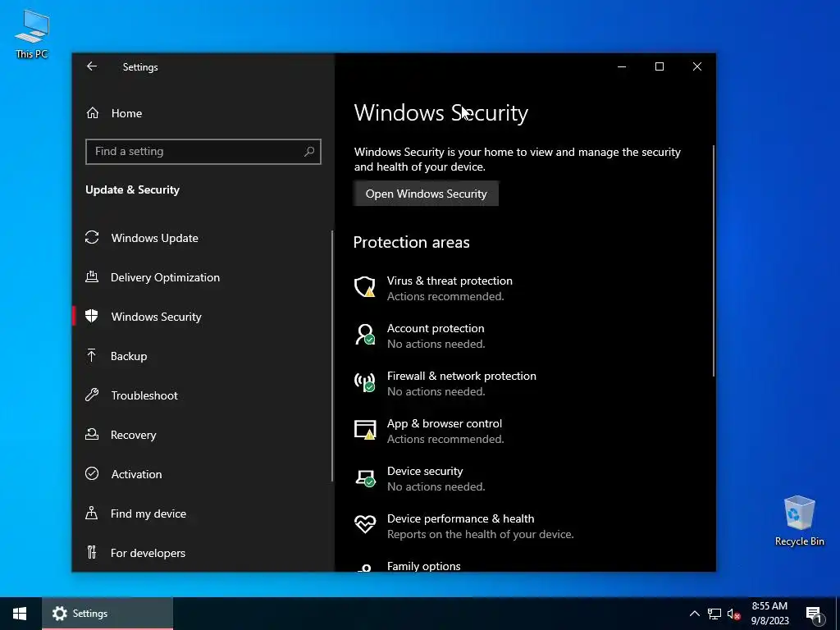Click the Device performance & health heart icon

[365, 524]
